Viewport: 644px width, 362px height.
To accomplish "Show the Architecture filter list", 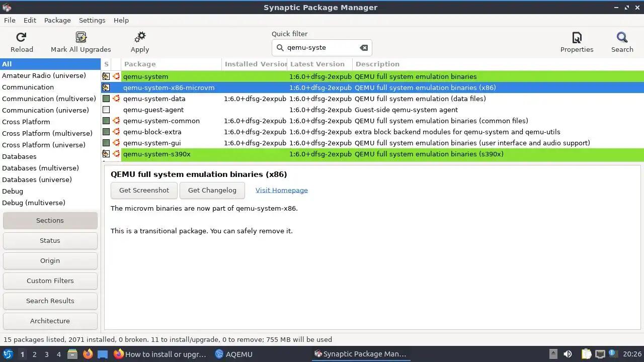I will tap(50, 321).
